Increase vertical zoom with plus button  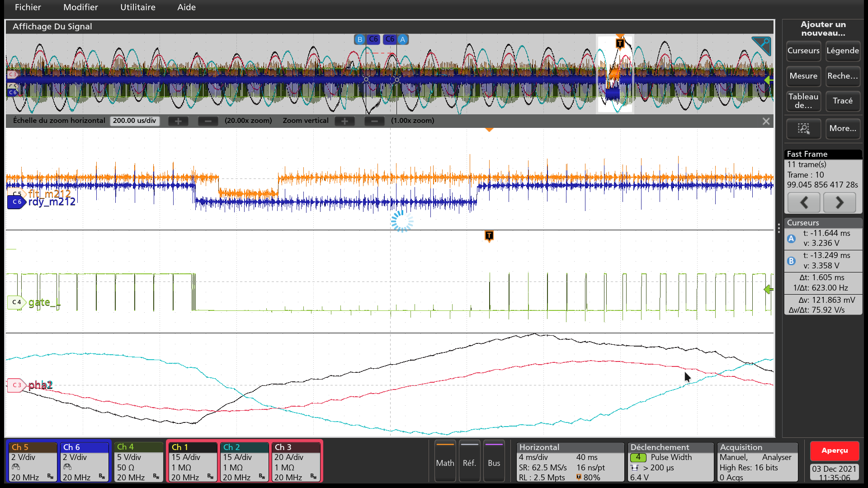tap(344, 121)
